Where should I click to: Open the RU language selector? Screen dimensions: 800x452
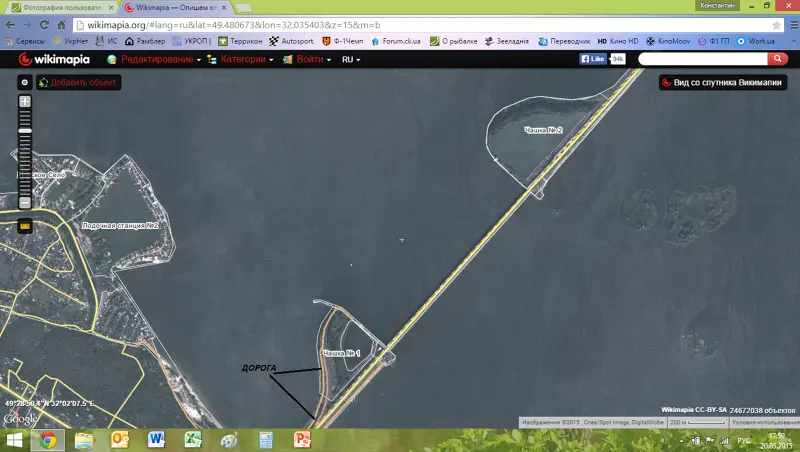[351, 59]
